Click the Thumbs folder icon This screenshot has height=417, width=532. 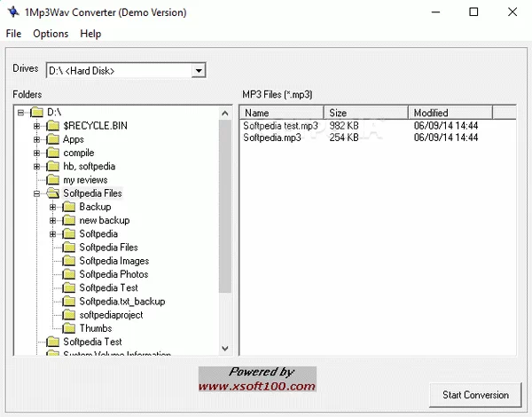[x=68, y=328]
